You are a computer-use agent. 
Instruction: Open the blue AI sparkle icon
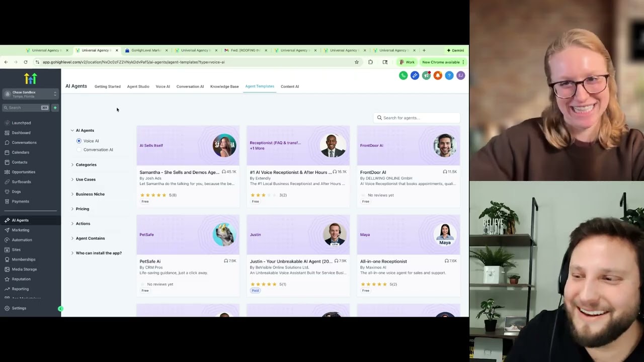[415, 75]
